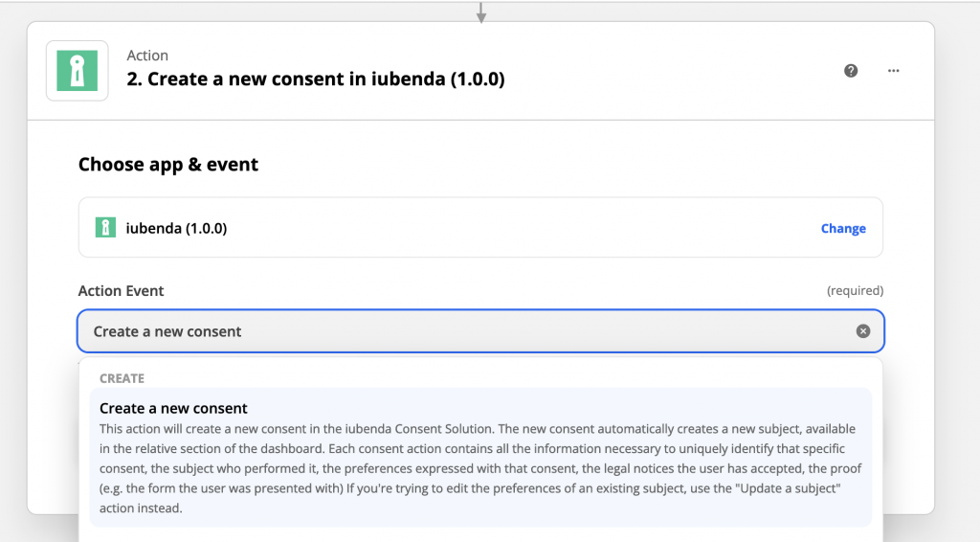Click the CREATE group header in dropdown
The image size is (980, 542).
tap(122, 378)
